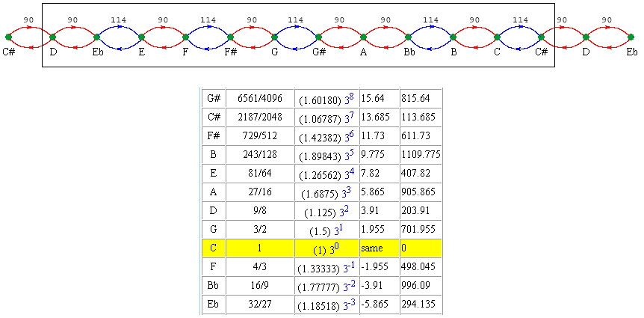
Task: Click the blue arc between Eb and E
Action: tap(119, 27)
